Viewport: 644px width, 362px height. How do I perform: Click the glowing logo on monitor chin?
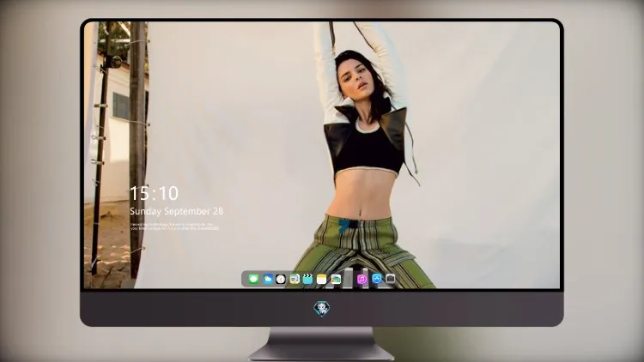[322, 309]
